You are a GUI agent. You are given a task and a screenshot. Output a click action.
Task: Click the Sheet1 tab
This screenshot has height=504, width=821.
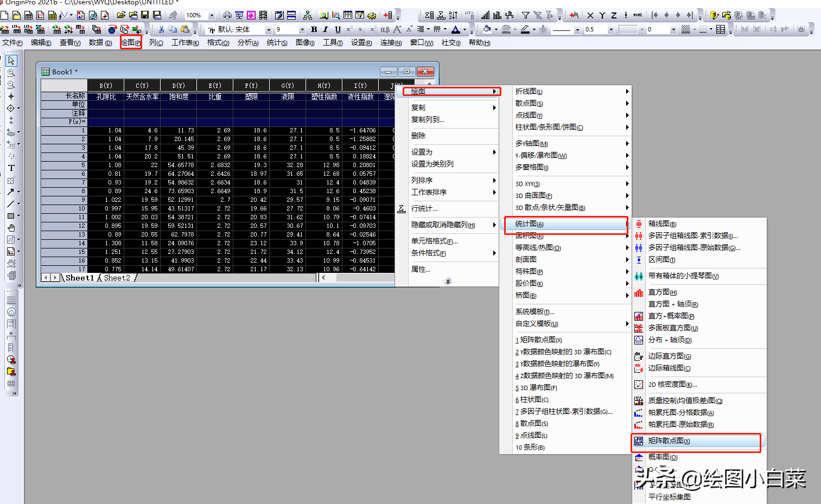click(80, 278)
